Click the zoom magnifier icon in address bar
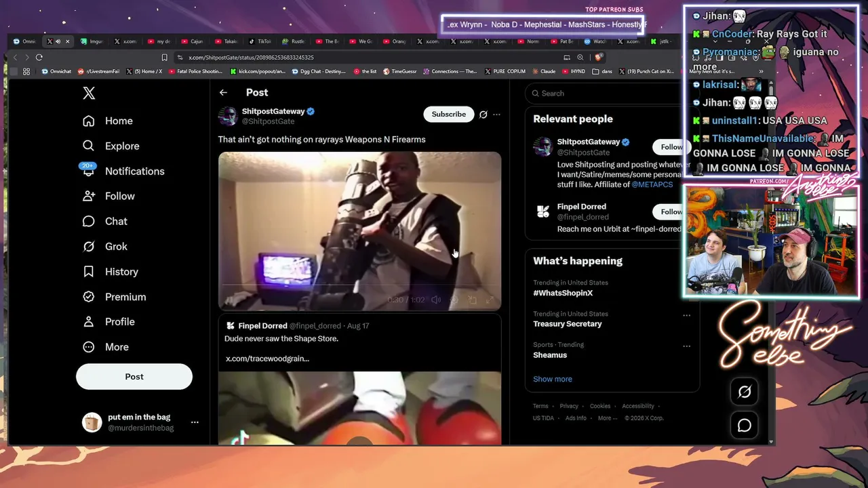 tap(580, 58)
